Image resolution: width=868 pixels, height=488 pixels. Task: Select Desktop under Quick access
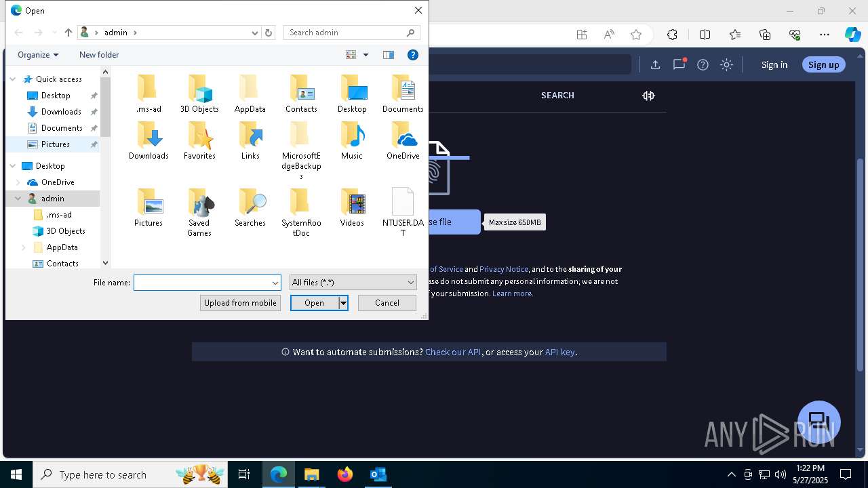[x=56, y=96]
